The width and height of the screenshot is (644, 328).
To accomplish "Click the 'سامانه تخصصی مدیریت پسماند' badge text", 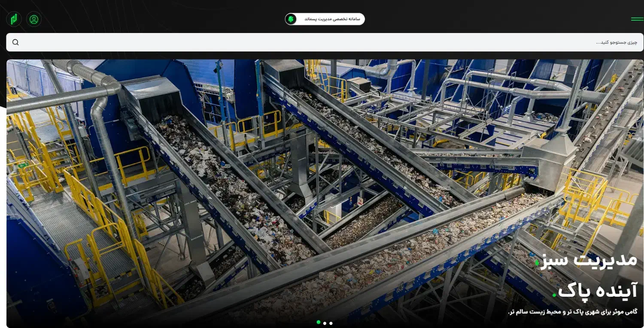I will tap(332, 19).
